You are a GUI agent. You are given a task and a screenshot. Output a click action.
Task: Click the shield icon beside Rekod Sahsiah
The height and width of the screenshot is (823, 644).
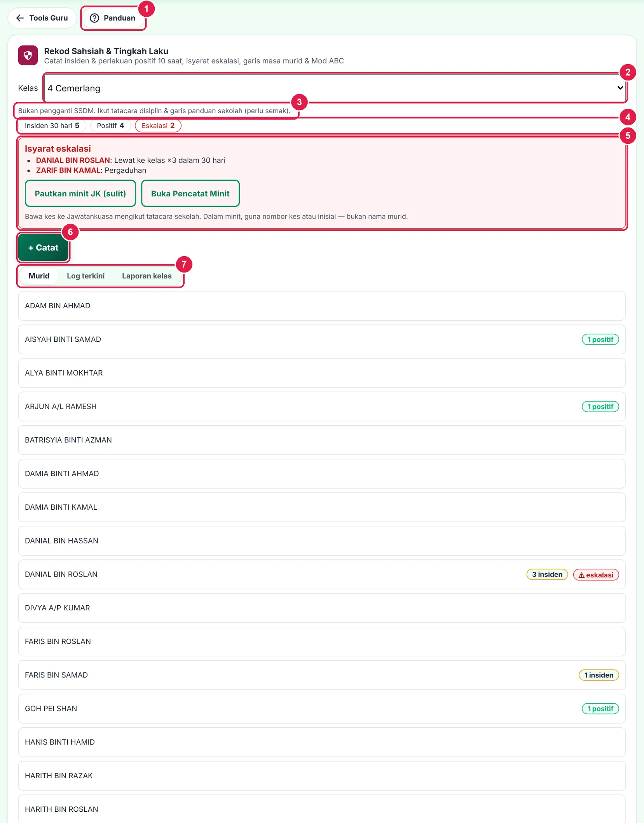pyautogui.click(x=28, y=56)
